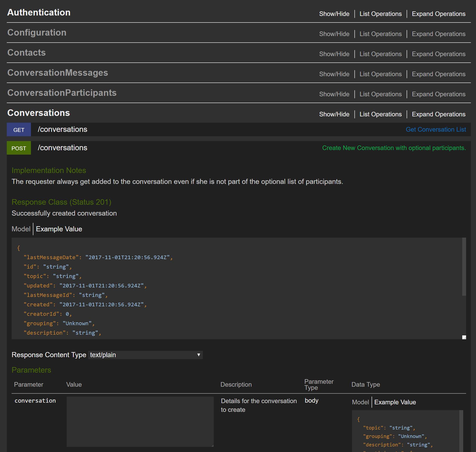
Task: Toggle Show/Hide for Conversations
Action: [334, 114]
